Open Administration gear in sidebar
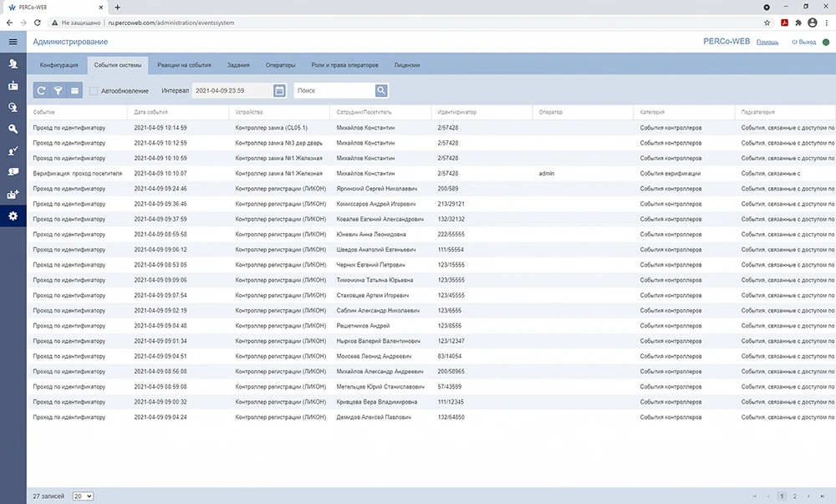836x504 pixels. 13,216
